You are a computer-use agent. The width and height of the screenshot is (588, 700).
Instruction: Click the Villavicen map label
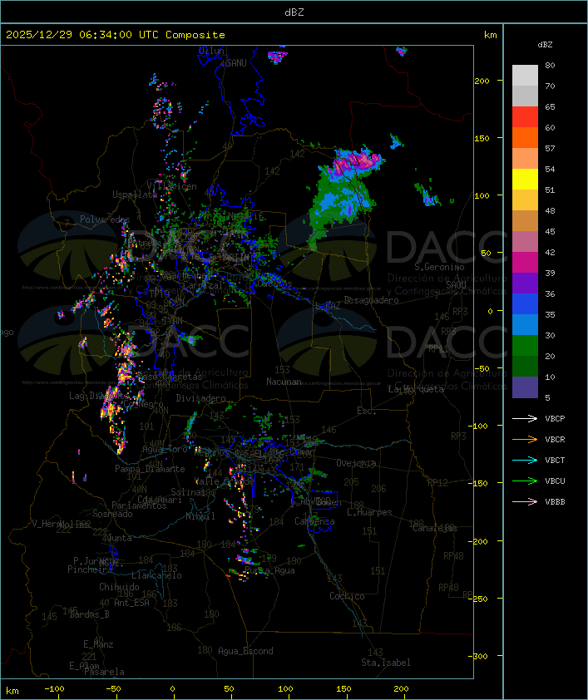(172, 186)
